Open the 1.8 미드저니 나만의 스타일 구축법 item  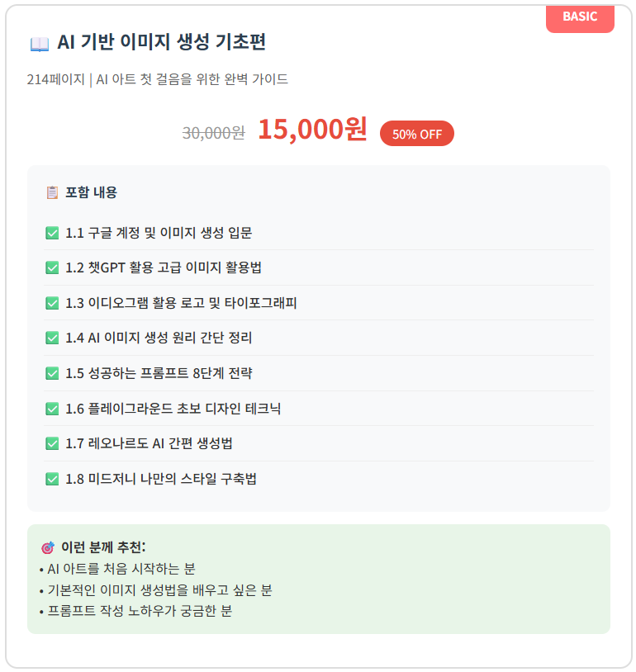click(161, 479)
